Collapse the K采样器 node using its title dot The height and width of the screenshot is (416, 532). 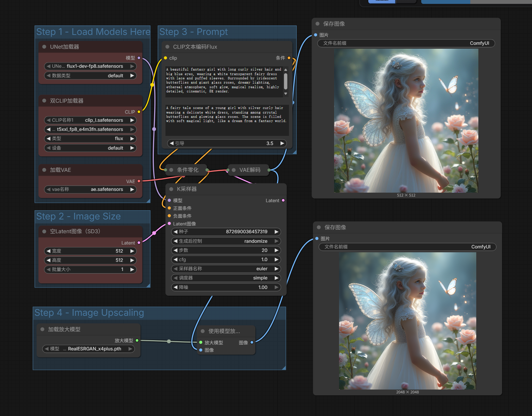pos(171,189)
